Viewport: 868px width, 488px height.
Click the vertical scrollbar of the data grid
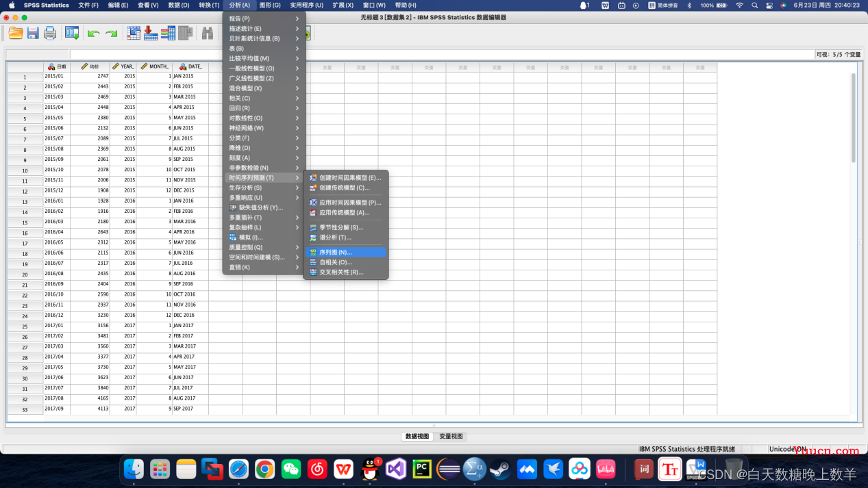click(x=854, y=118)
